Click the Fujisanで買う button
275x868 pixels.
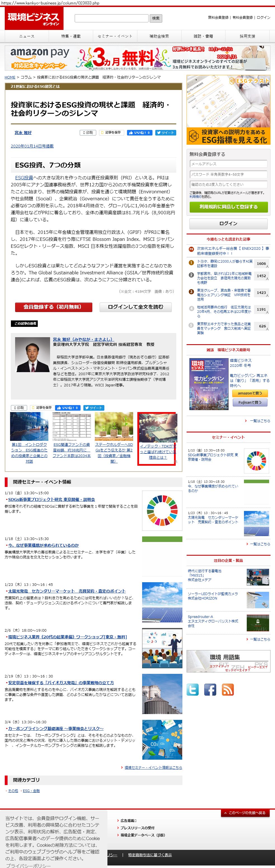[x=250, y=402]
